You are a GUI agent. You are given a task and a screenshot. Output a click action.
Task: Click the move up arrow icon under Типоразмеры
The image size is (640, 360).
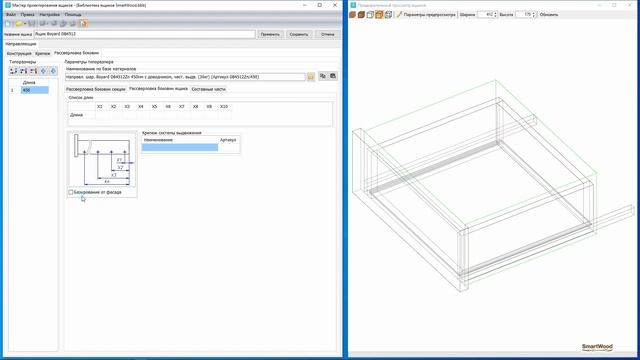point(44,71)
